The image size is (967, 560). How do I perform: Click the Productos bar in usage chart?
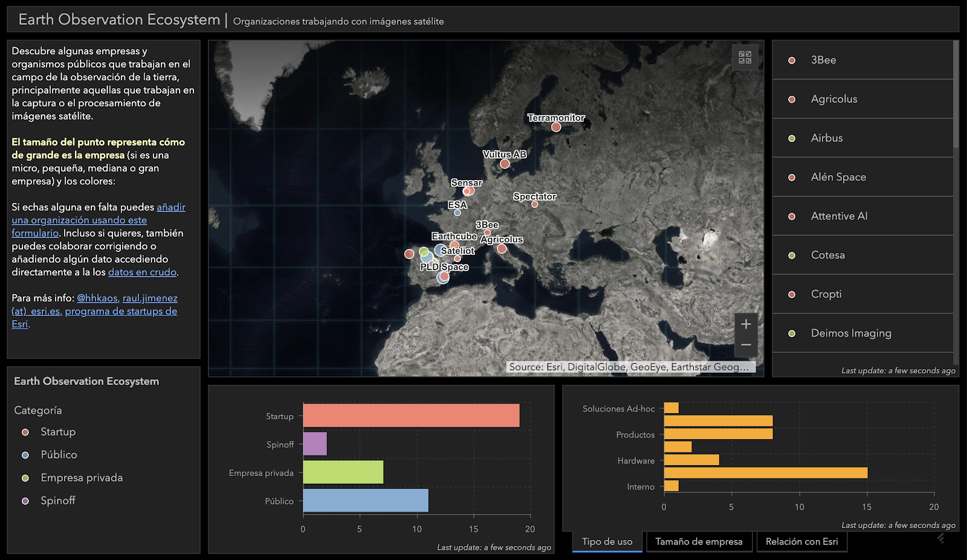coord(718,434)
